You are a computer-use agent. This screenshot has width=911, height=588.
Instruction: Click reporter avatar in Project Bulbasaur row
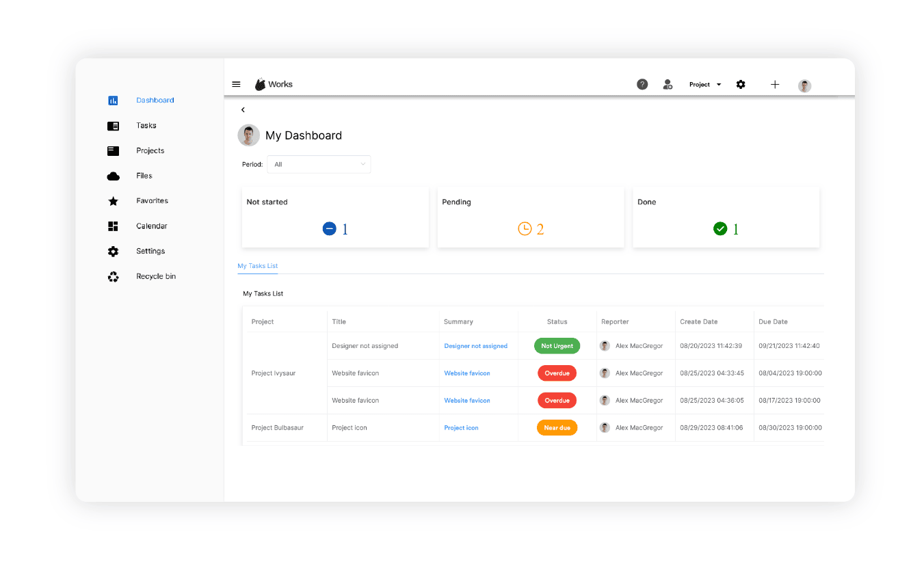pos(605,428)
